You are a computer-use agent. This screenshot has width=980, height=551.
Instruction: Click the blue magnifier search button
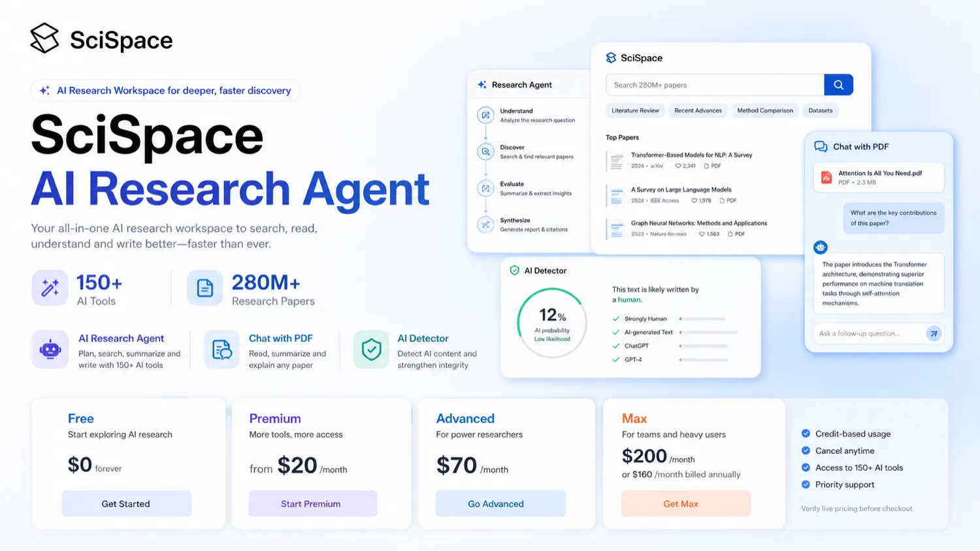(x=838, y=85)
